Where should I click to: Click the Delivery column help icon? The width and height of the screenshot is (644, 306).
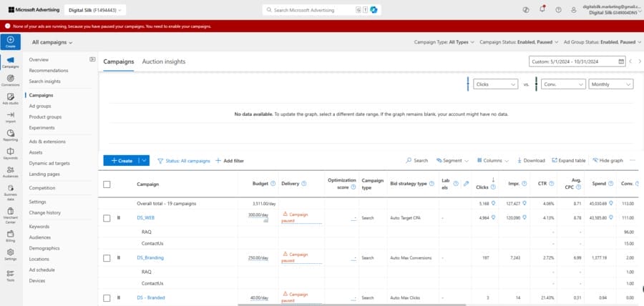coord(304,184)
